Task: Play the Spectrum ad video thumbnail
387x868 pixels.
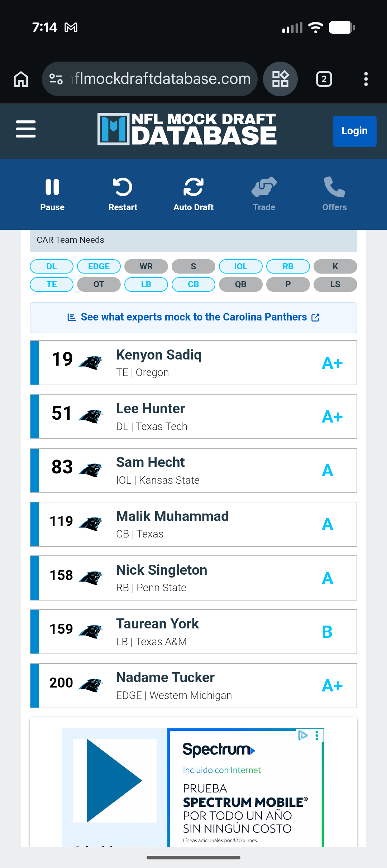Action: (115, 781)
